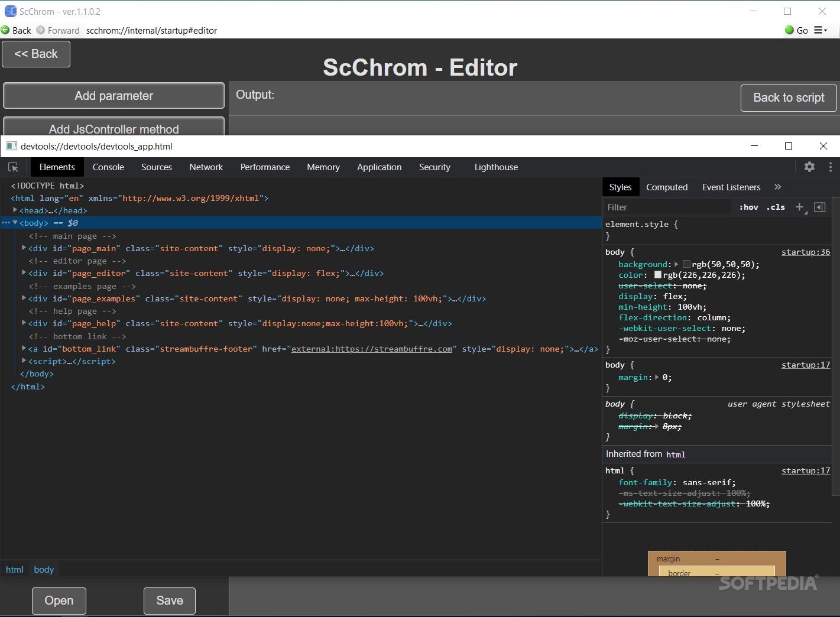The height and width of the screenshot is (617, 840).
Task: Select the Styles pane tab
Action: tap(620, 187)
